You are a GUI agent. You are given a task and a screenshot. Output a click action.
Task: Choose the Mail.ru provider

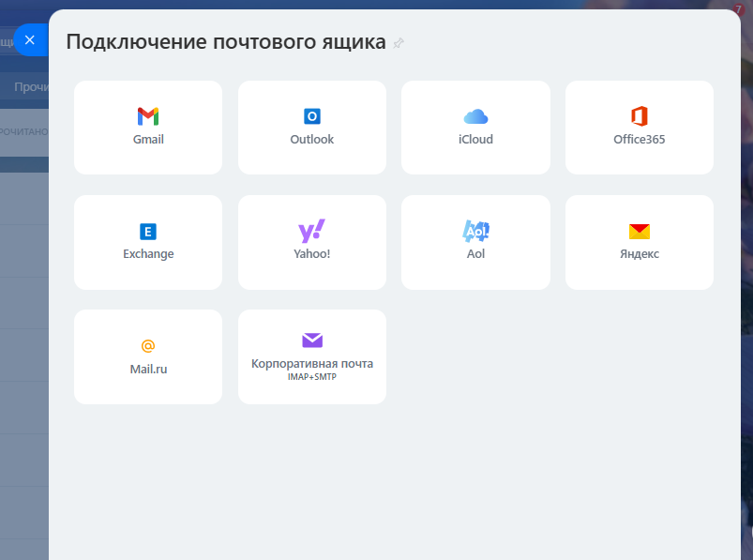click(x=148, y=356)
